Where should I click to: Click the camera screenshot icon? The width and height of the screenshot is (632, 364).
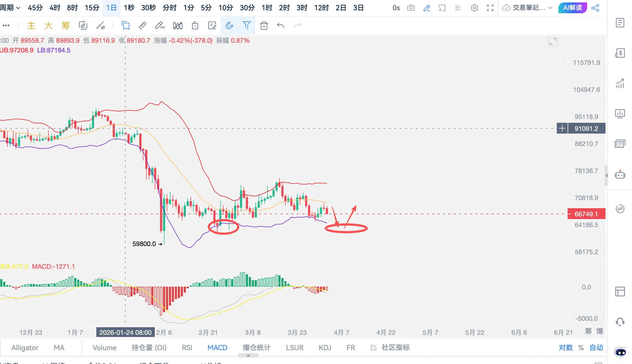point(411,8)
